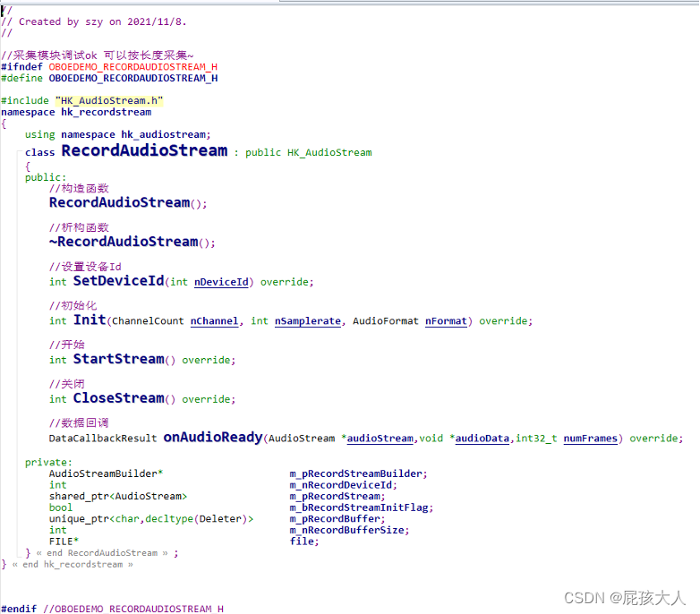
Task: Click the underlined parameter "nDeviceId"
Action: pos(221,282)
